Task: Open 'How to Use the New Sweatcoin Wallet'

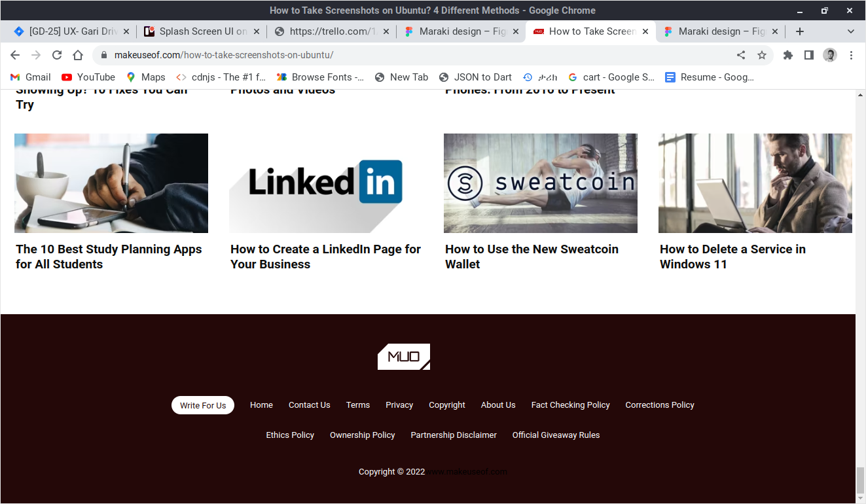Action: point(532,257)
